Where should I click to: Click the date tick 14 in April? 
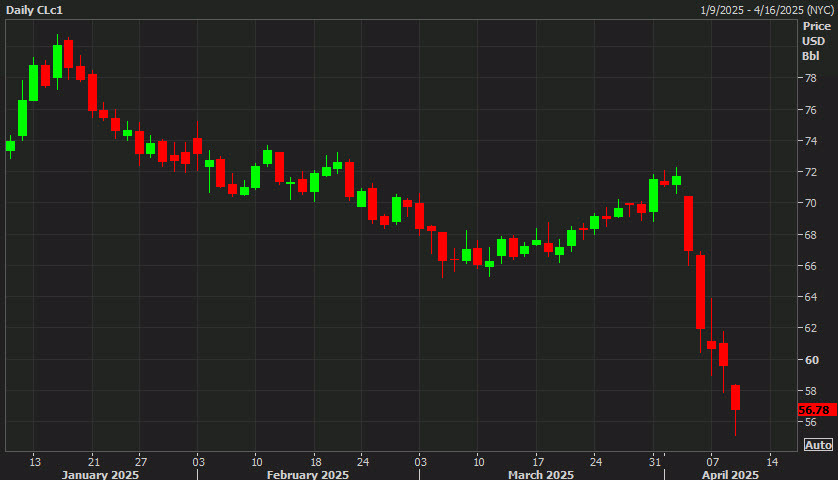click(772, 462)
